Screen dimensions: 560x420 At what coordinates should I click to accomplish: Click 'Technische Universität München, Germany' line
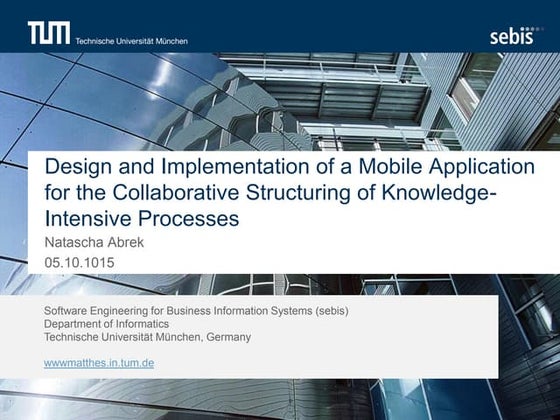click(x=148, y=337)
